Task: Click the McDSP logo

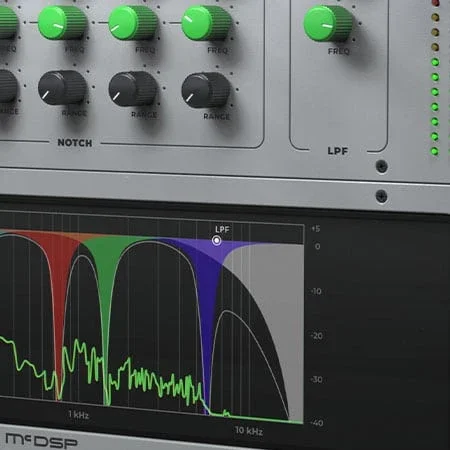Action: (41, 441)
